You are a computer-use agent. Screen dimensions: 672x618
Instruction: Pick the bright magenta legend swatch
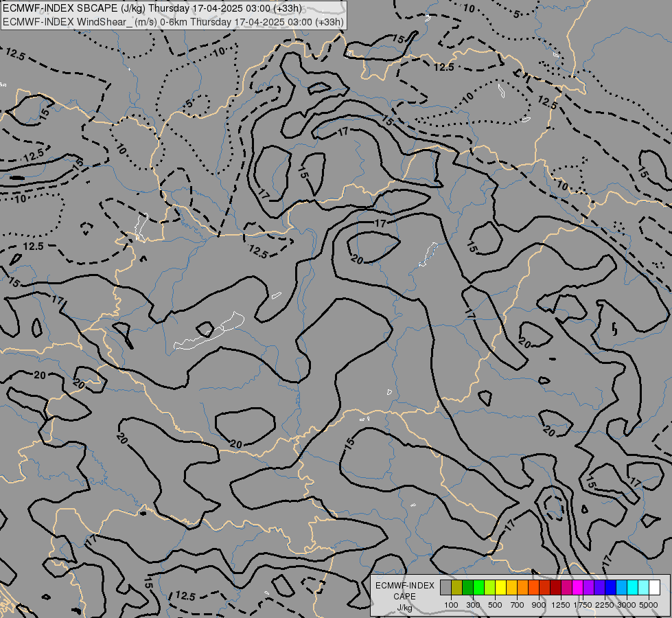(x=578, y=588)
